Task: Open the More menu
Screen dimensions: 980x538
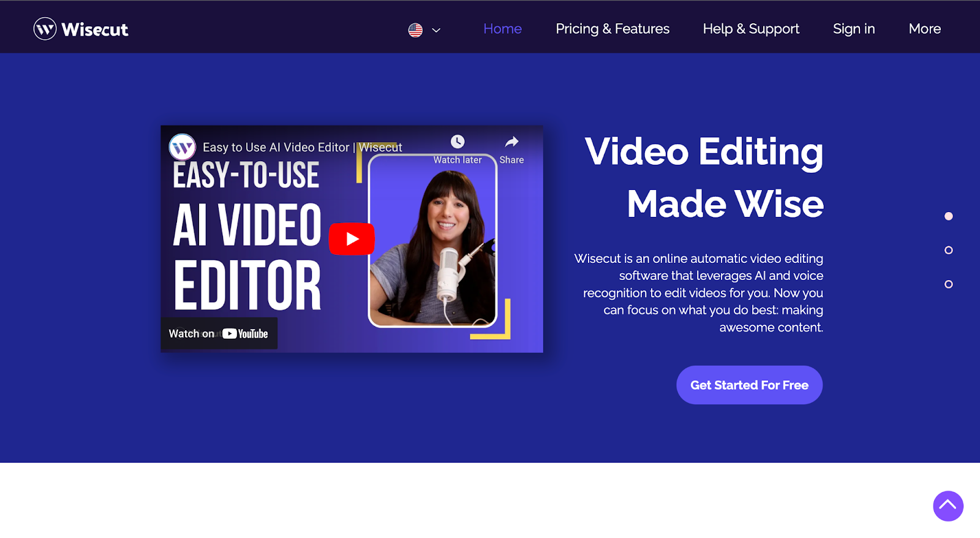Action: (x=925, y=29)
